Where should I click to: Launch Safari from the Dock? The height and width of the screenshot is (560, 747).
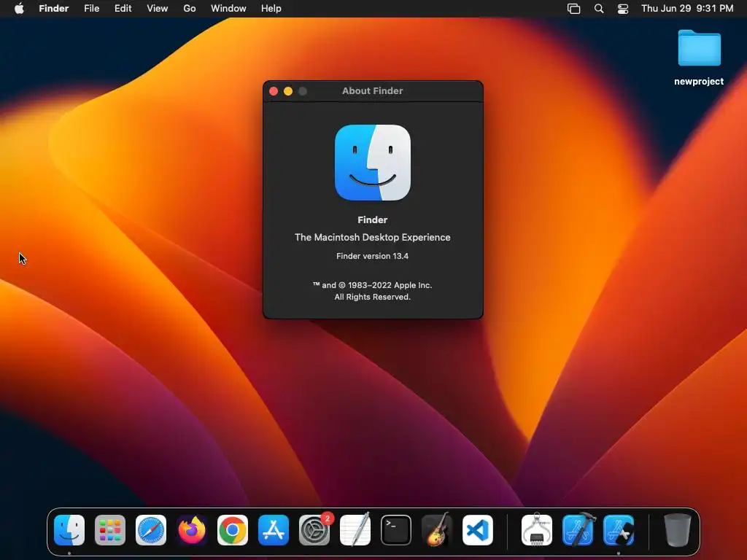click(x=151, y=530)
